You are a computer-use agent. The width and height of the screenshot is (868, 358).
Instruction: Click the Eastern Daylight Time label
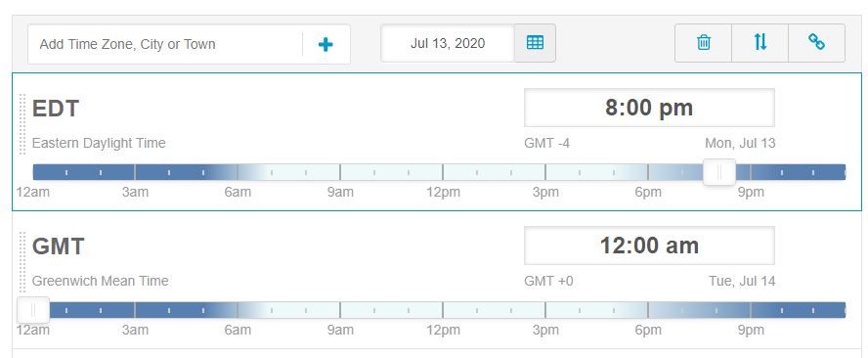point(99,143)
